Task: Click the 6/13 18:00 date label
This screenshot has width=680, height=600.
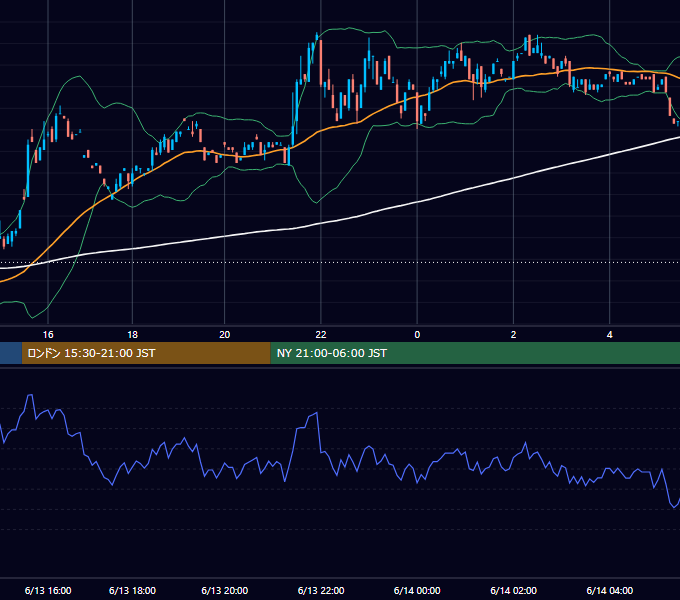Action: (132, 590)
